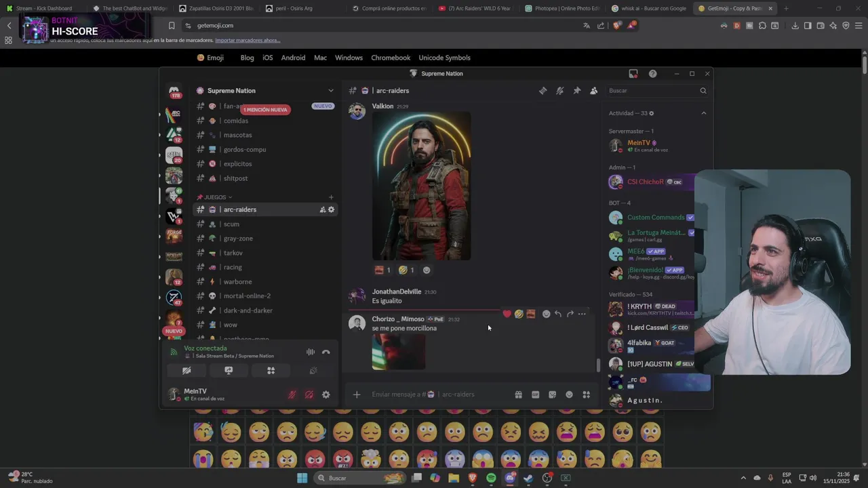Open the GIF picker
The image size is (868, 488).
point(535,394)
